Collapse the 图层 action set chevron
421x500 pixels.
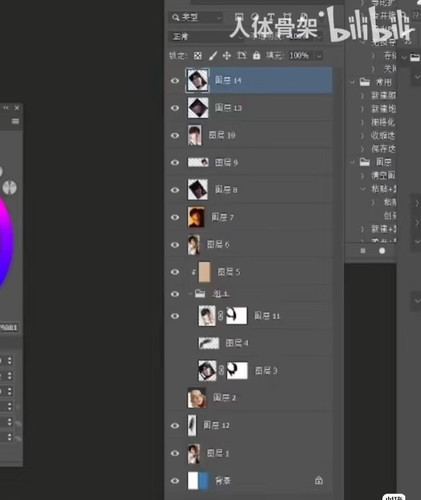click(x=352, y=162)
